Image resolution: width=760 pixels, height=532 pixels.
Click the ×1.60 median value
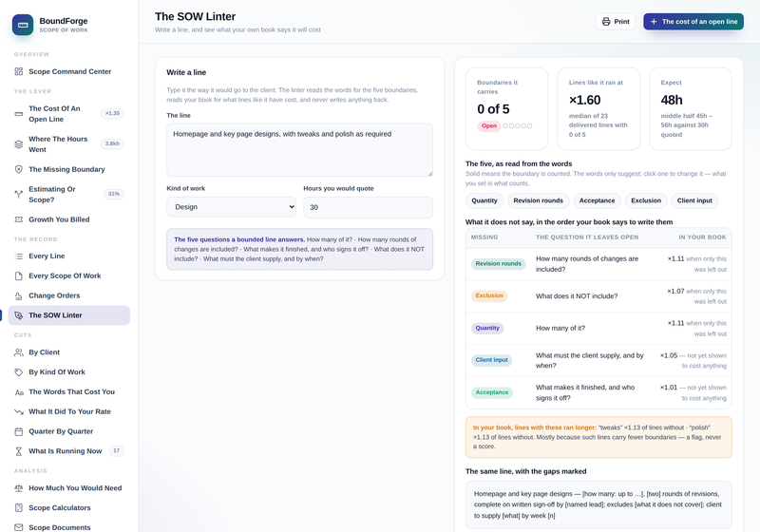tap(584, 101)
